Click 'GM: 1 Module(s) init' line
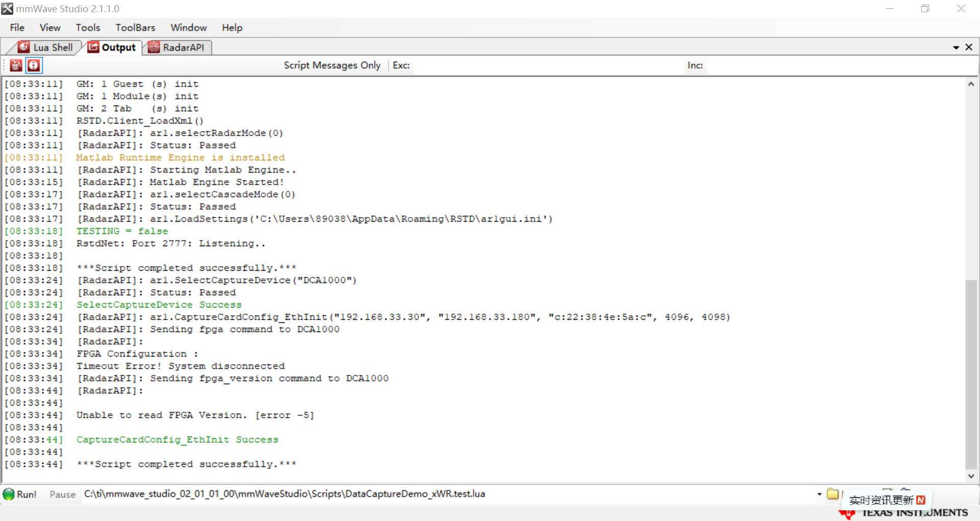 pyautogui.click(x=137, y=97)
